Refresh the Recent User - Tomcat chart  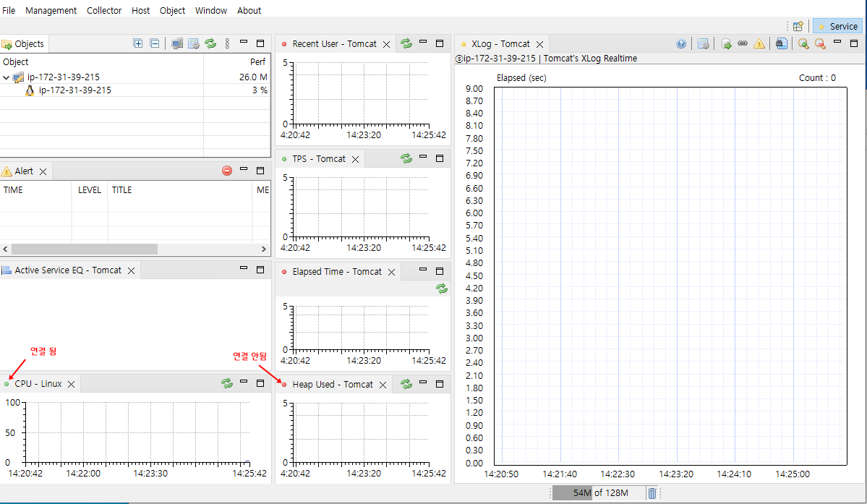coord(406,43)
